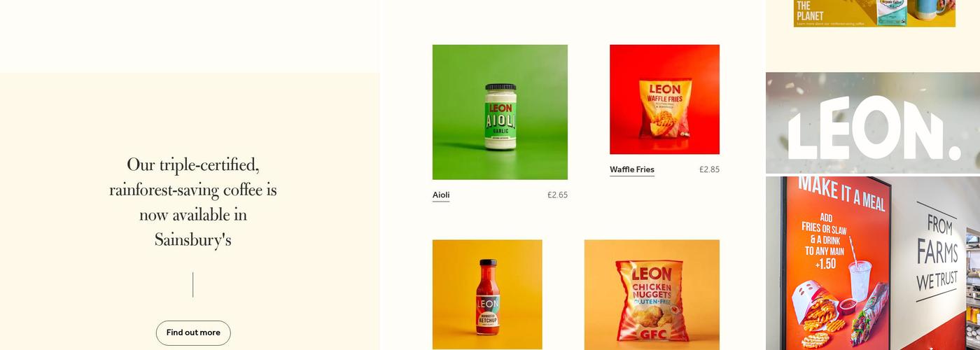Open the Waffle Fries product link
Screen dimensions: 980x350
click(x=632, y=169)
